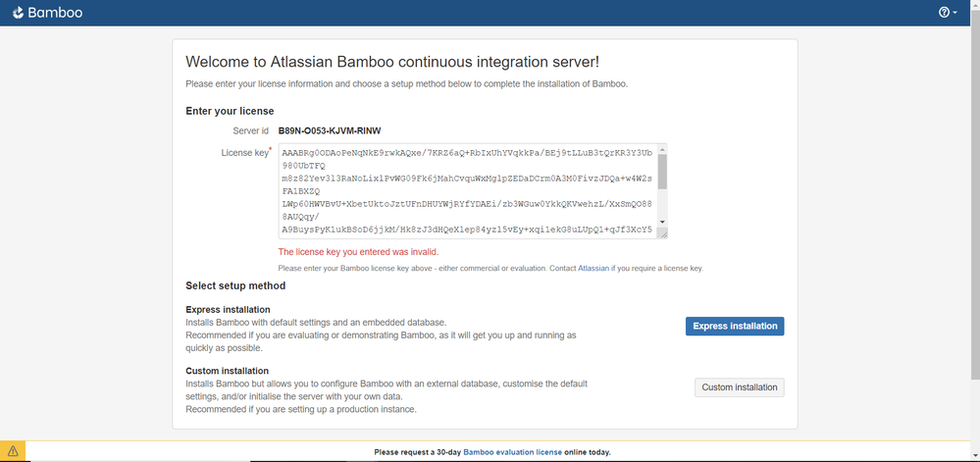The image size is (980, 462).
Task: Click the 'Select setup method' heading
Action: point(235,285)
